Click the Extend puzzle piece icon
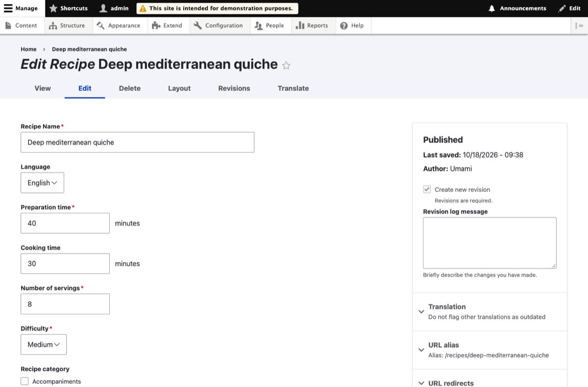This screenshot has height=387, width=588. pyautogui.click(x=156, y=25)
